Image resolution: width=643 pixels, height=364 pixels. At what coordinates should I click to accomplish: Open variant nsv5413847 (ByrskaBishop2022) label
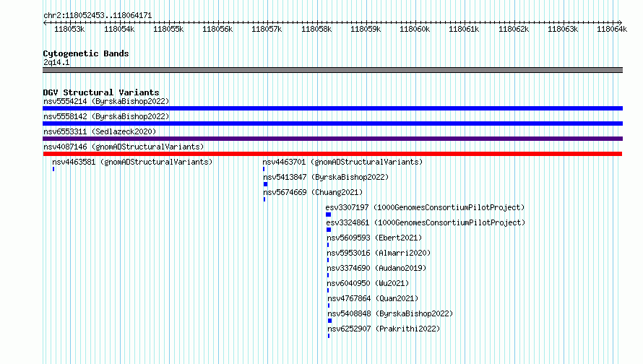tap(326, 178)
